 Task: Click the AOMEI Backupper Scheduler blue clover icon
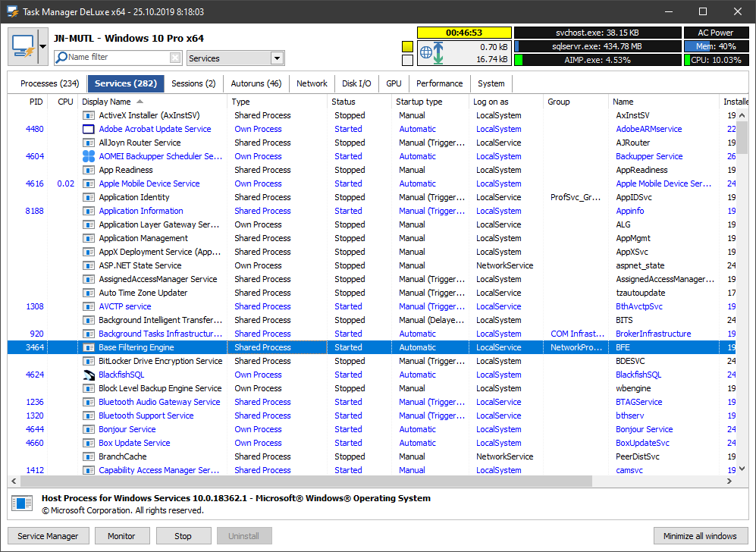click(x=88, y=156)
